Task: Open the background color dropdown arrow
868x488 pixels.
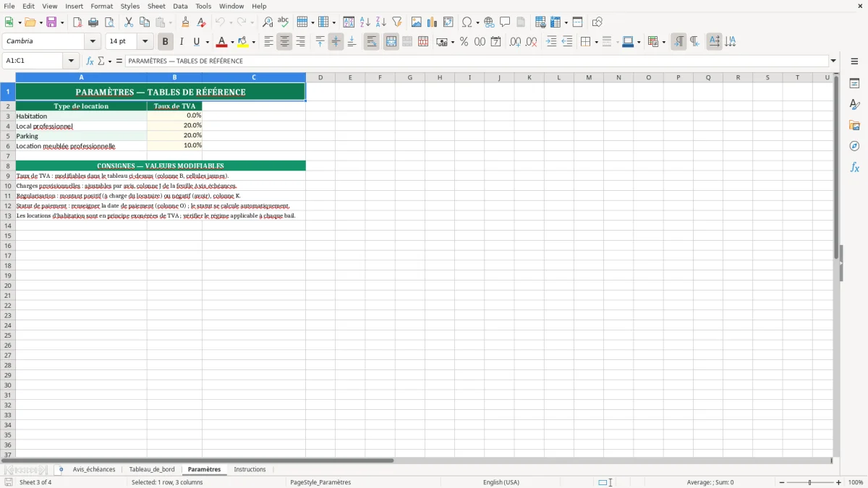Action: tap(253, 42)
